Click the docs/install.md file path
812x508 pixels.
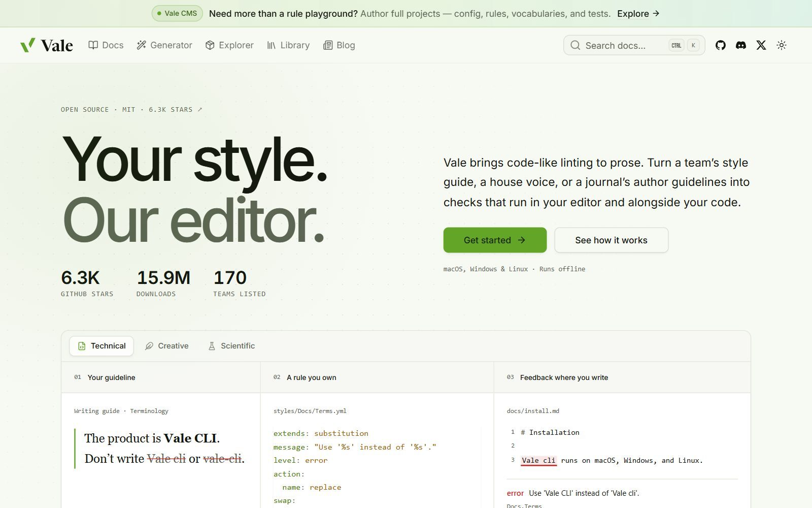coord(533,411)
